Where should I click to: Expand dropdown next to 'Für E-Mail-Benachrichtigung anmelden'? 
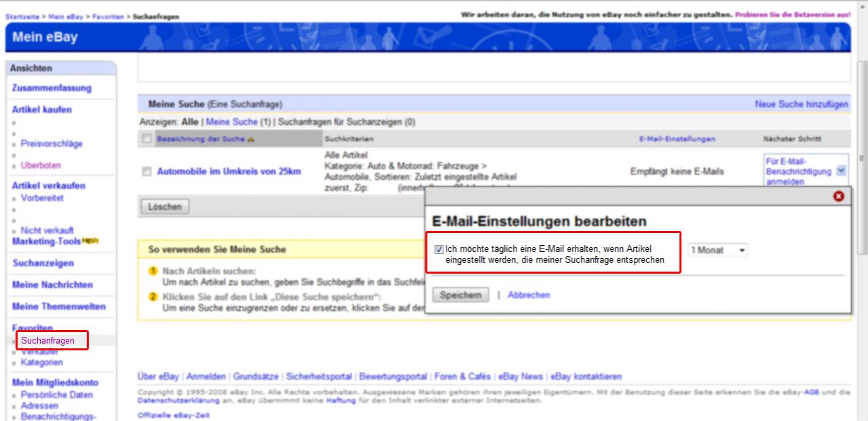click(842, 171)
